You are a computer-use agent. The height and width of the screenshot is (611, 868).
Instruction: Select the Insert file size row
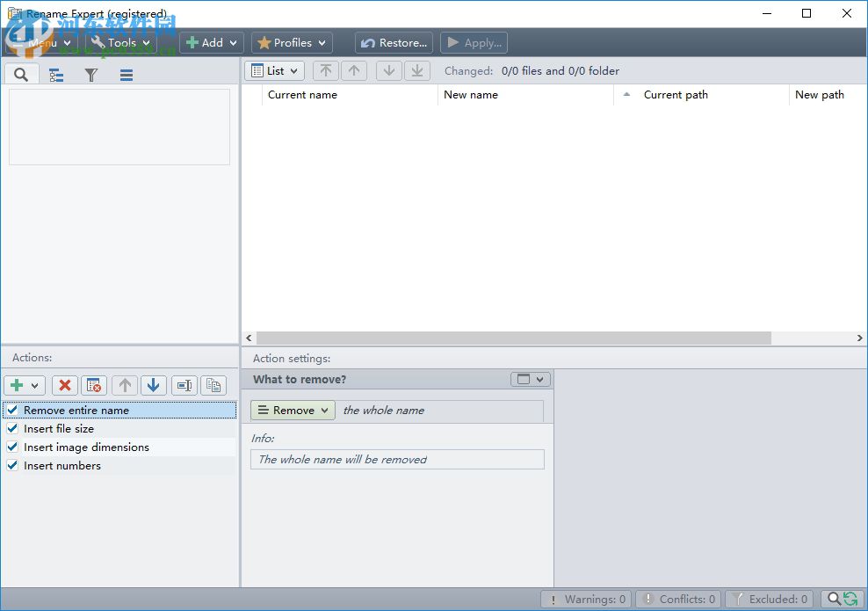(119, 428)
